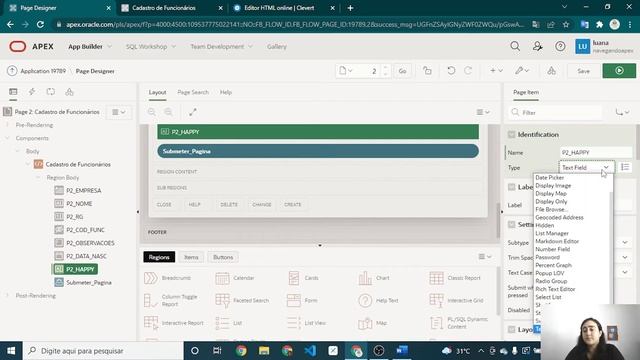Select the Layout tab
Screen dimensions: 640x360
[157, 92]
